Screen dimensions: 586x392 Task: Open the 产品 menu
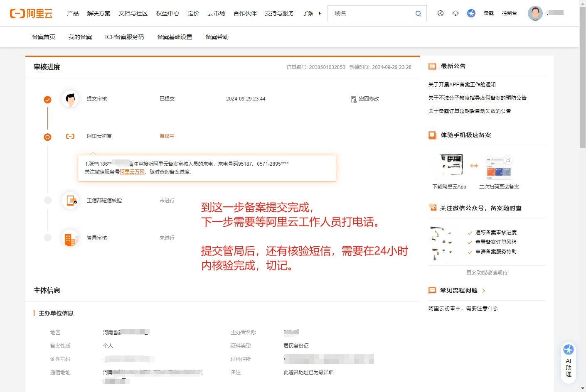[x=73, y=13]
